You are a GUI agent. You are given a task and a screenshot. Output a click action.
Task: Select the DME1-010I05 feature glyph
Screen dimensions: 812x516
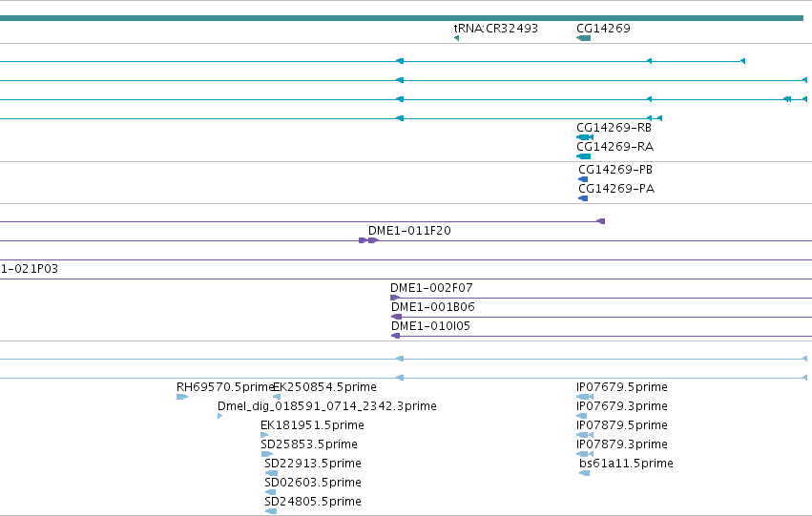(x=396, y=336)
